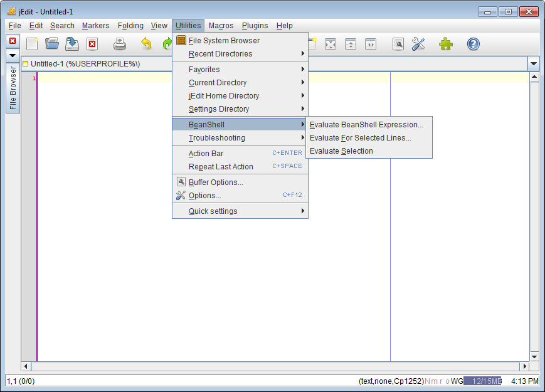Click the Print toolbar icon
Image resolution: width=545 pixels, height=392 pixels.
coord(120,44)
